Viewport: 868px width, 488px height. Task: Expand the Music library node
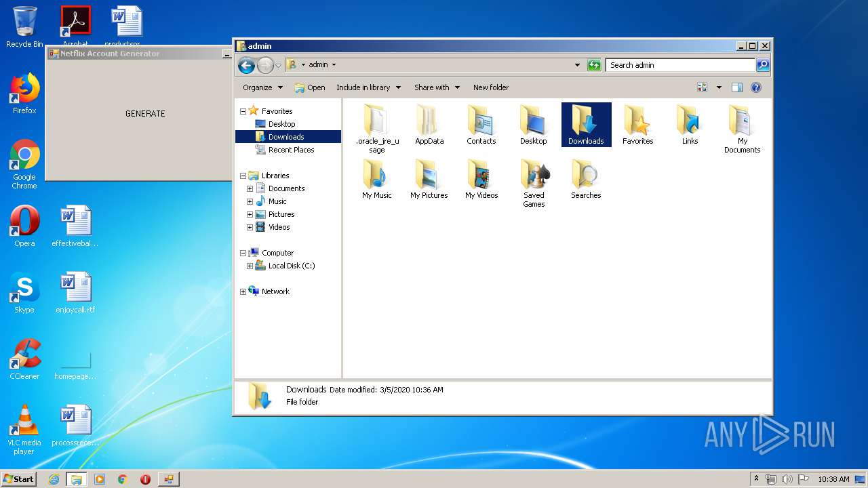click(250, 201)
